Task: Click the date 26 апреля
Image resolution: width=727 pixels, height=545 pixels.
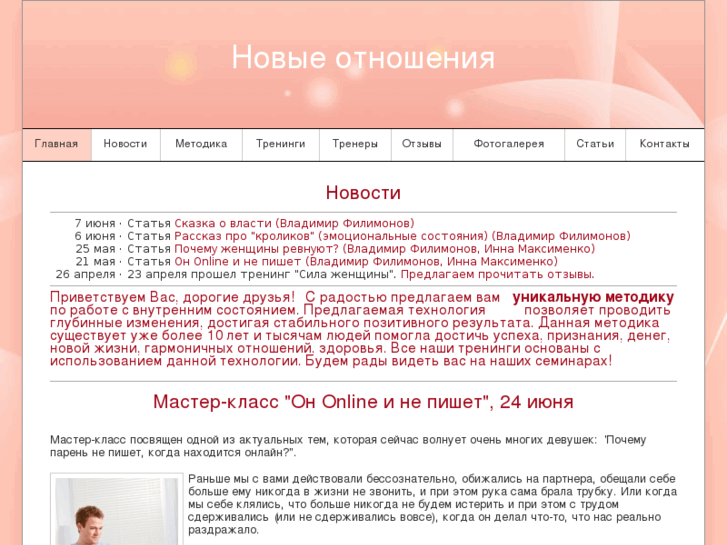Action: tap(85, 275)
